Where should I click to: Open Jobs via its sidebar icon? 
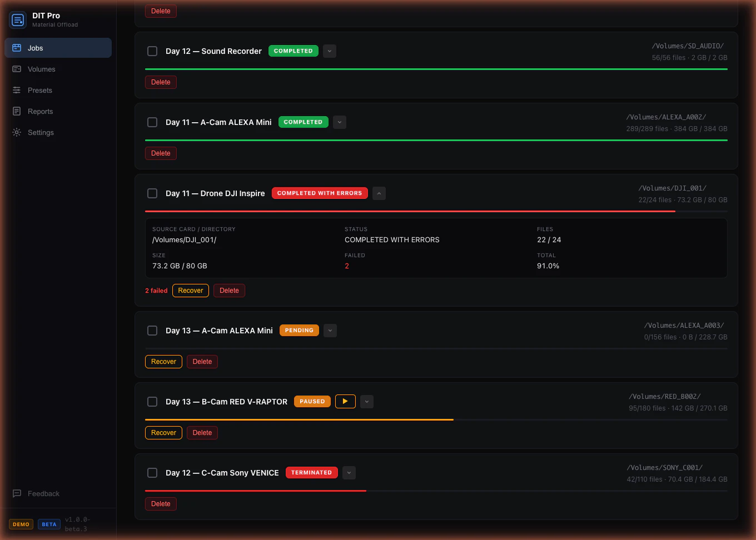click(x=17, y=48)
